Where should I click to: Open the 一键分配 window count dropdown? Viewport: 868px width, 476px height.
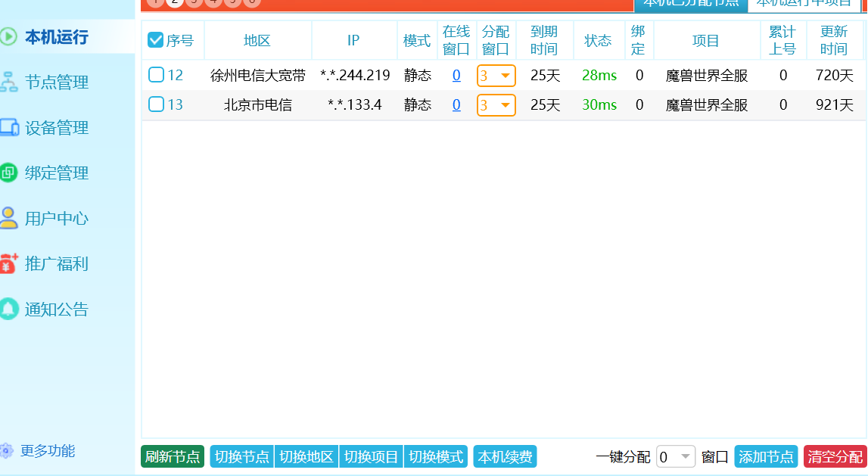coord(675,457)
